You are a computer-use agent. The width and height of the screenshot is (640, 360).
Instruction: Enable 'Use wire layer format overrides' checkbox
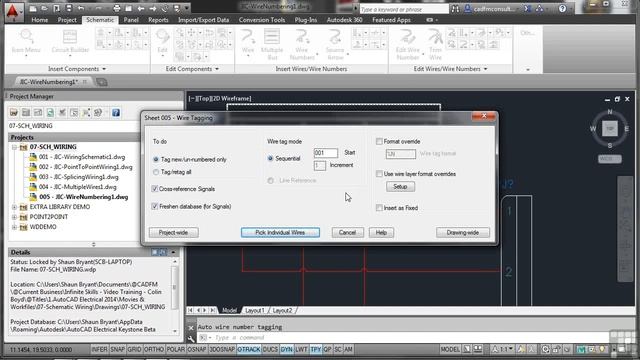click(379, 174)
